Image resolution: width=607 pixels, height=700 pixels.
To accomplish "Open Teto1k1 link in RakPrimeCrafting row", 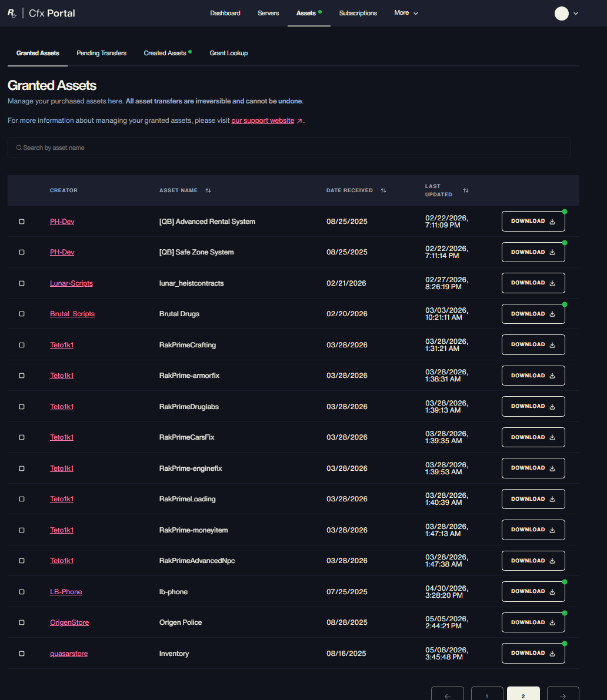I will pos(62,345).
